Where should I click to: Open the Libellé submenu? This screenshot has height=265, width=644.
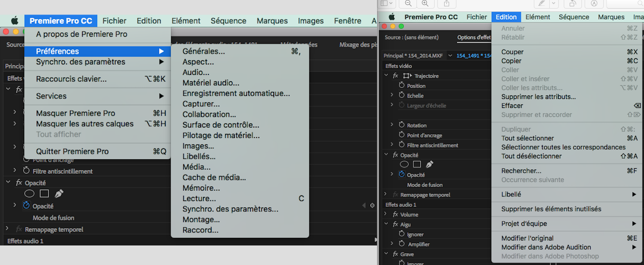pyautogui.click(x=568, y=194)
